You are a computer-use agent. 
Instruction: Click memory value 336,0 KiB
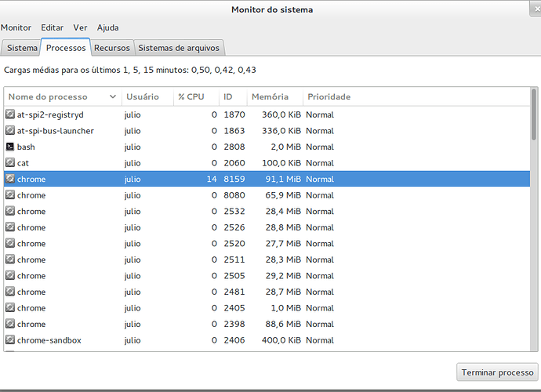281,131
